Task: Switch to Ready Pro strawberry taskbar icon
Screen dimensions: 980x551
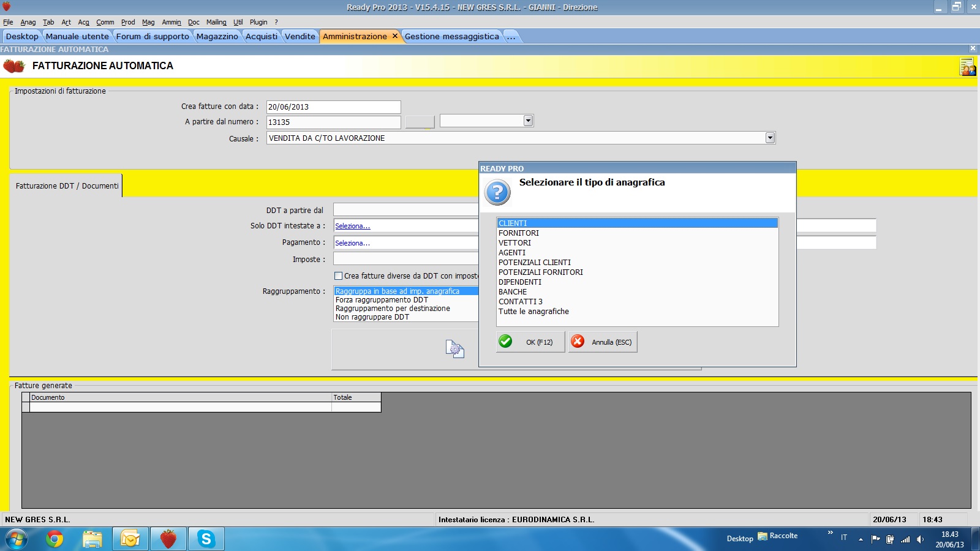Action: (x=168, y=539)
